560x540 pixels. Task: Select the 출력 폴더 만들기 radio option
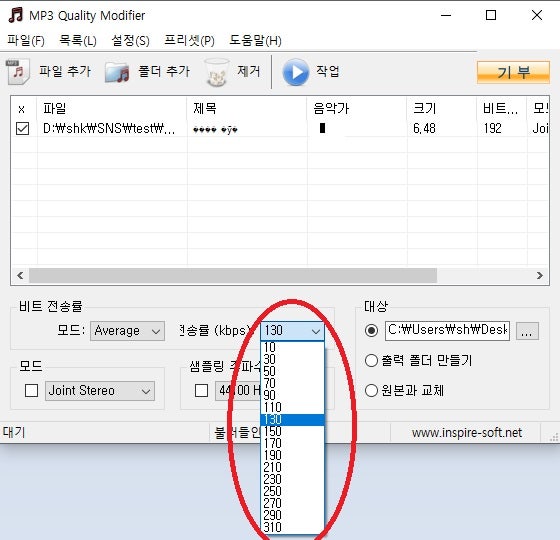371,360
